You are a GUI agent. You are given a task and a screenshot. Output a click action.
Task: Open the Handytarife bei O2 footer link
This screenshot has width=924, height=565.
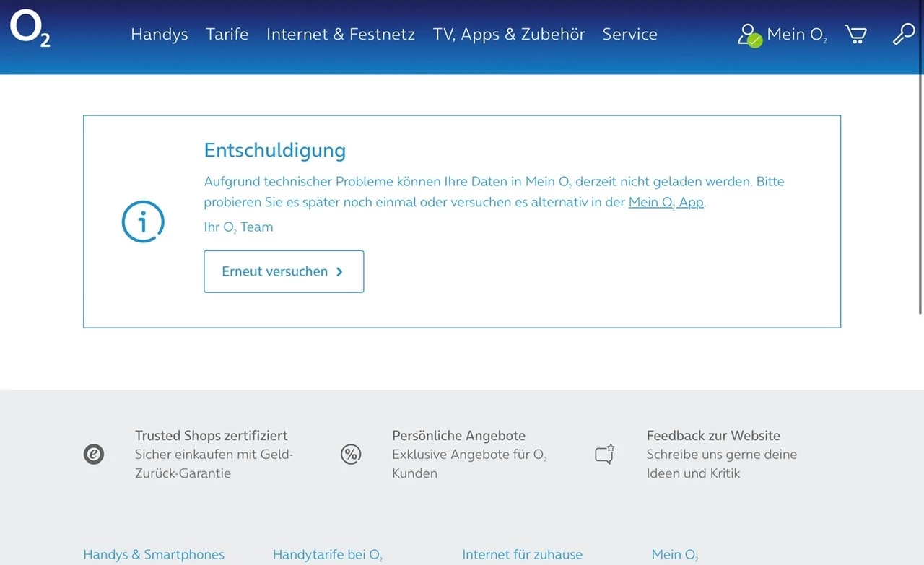click(328, 554)
